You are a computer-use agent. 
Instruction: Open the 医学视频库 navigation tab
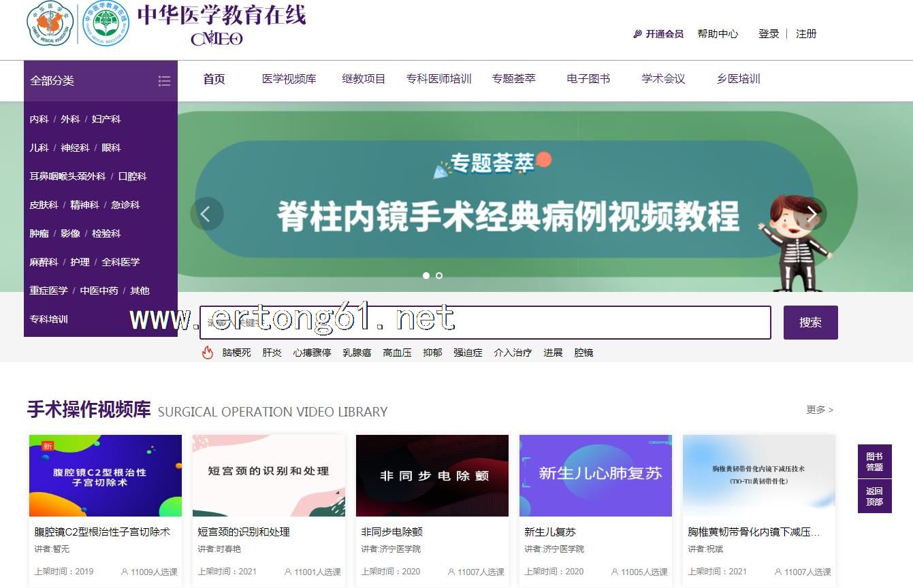click(289, 79)
